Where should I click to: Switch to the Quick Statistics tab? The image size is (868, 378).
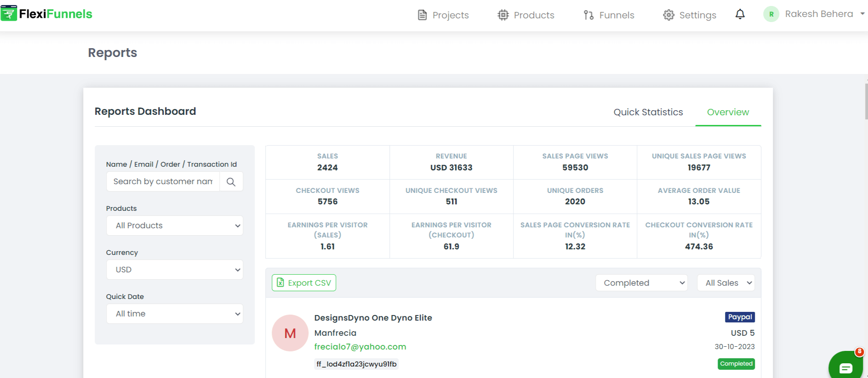[648, 112]
